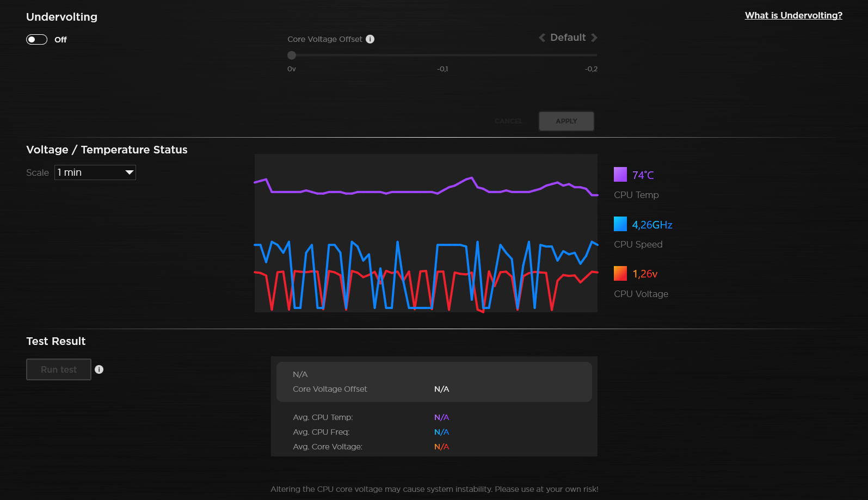Screen dimensions: 868x500
Task: Click the Core Voltage Offset slider handle
Action: (292, 55)
